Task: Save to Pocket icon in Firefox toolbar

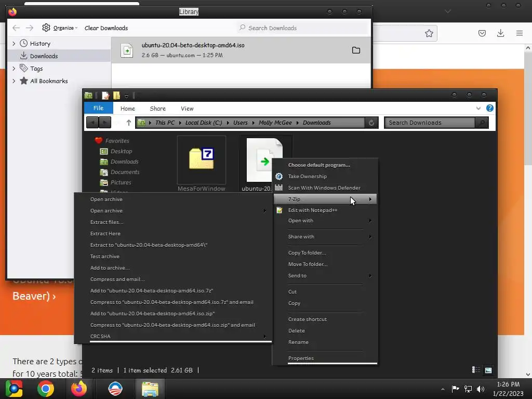Action: click(x=482, y=33)
